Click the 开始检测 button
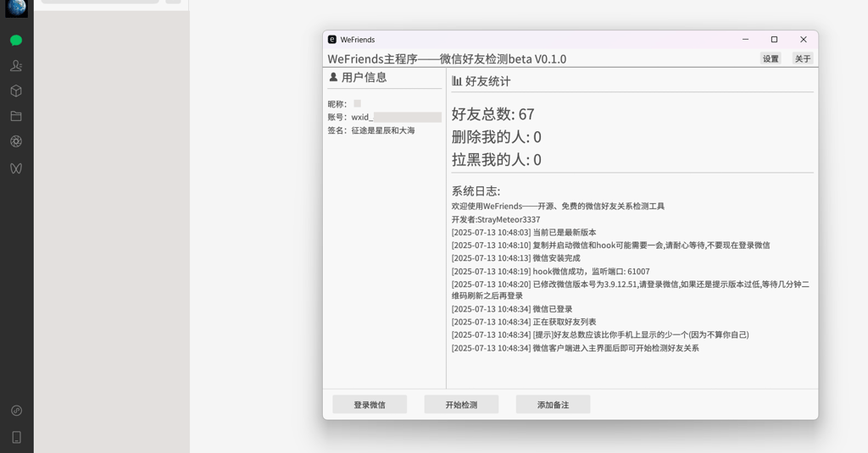This screenshot has width=868, height=453. click(461, 405)
